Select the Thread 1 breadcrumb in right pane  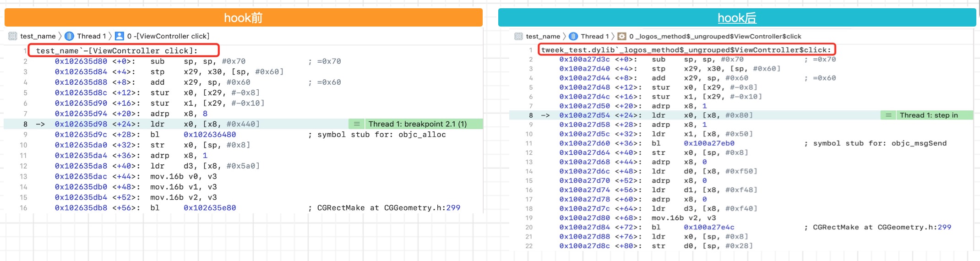pos(594,36)
